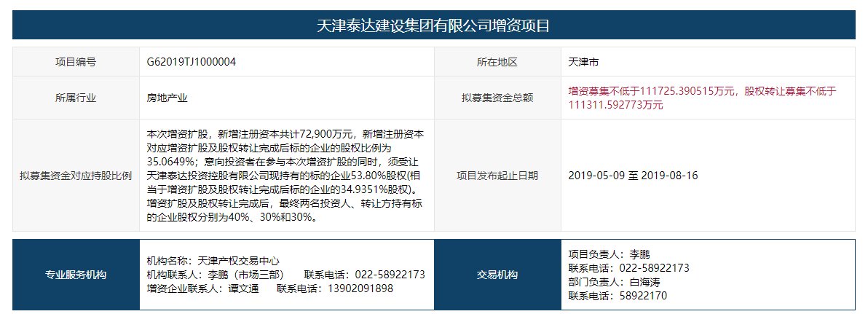Select the red fundraising amount text

[702, 98]
